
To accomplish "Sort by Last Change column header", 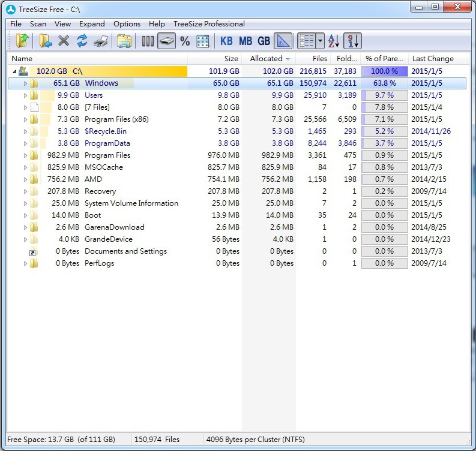I will [432, 59].
